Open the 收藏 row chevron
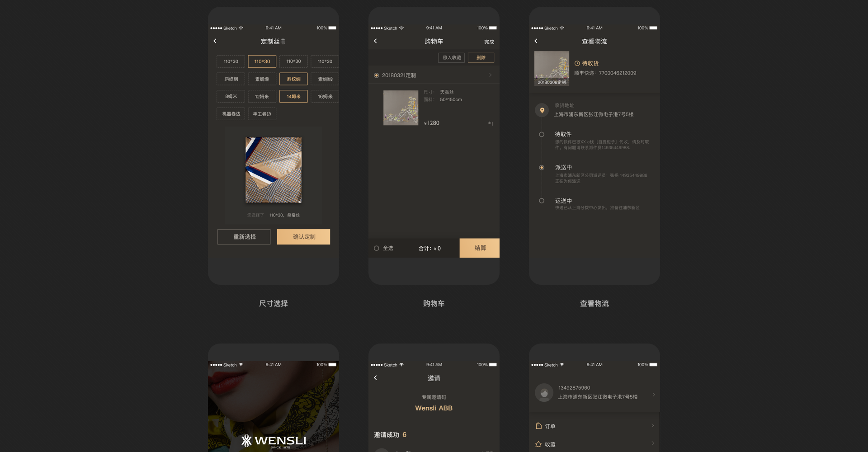The height and width of the screenshot is (452, 868). (653, 443)
